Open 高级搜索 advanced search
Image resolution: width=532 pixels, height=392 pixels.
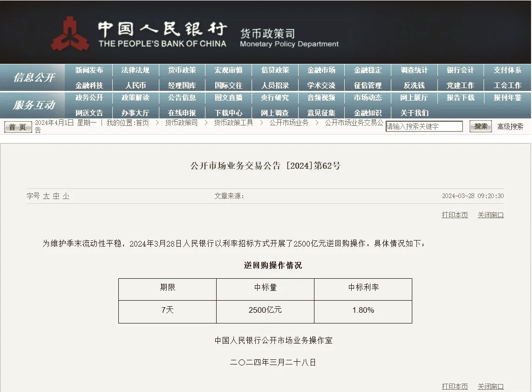pyautogui.click(x=510, y=126)
